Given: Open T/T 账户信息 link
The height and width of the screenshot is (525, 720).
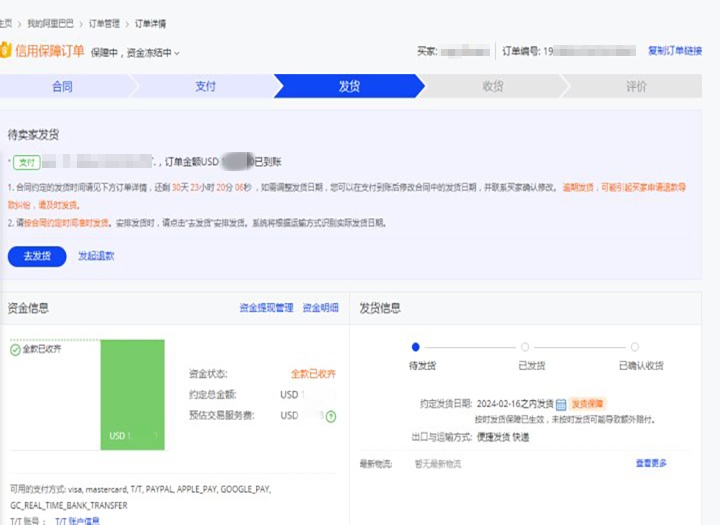Looking at the screenshot, I should pyautogui.click(x=77, y=520).
